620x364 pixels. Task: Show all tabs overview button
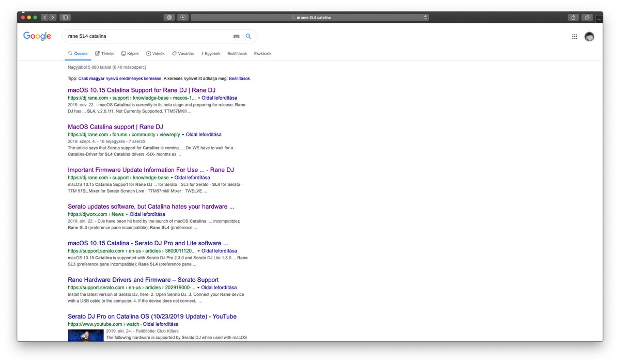click(587, 17)
